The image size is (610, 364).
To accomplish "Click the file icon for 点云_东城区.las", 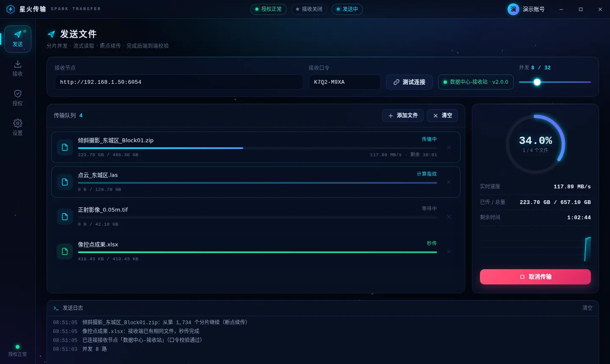I will click(65, 182).
